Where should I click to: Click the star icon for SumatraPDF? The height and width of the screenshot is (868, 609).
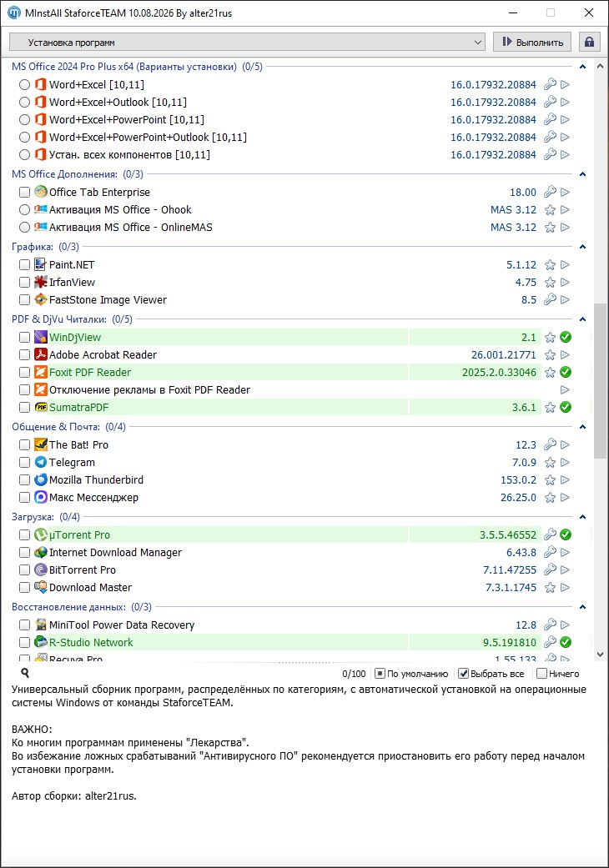[x=550, y=408]
